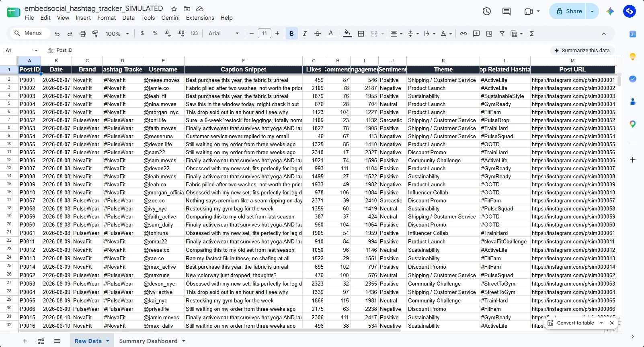This screenshot has height=347, width=644.
Task: Increase decimal places icon
Action: click(x=181, y=33)
